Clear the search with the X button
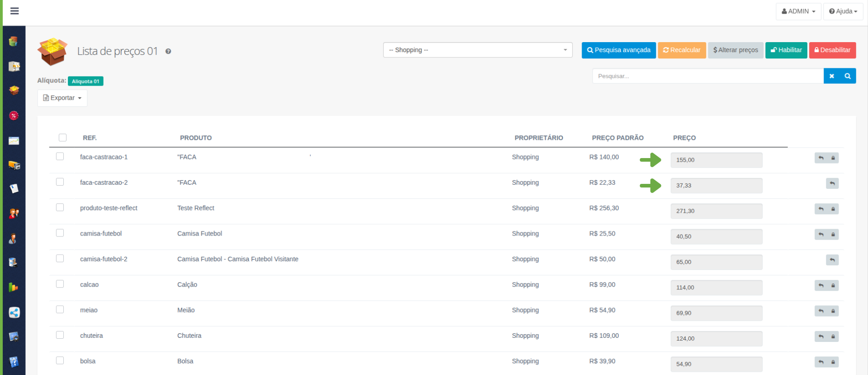Viewport: 868px width, 375px height. (831, 76)
